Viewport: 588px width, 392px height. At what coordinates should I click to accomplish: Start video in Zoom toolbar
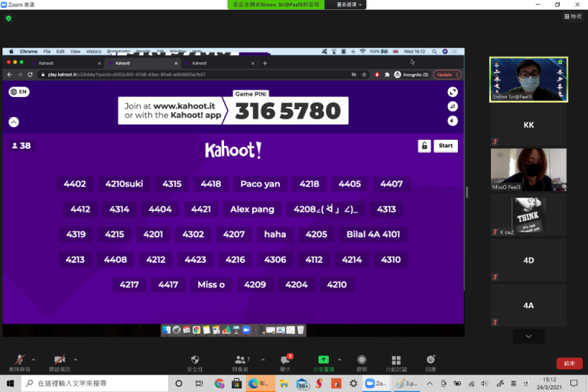[59, 363]
